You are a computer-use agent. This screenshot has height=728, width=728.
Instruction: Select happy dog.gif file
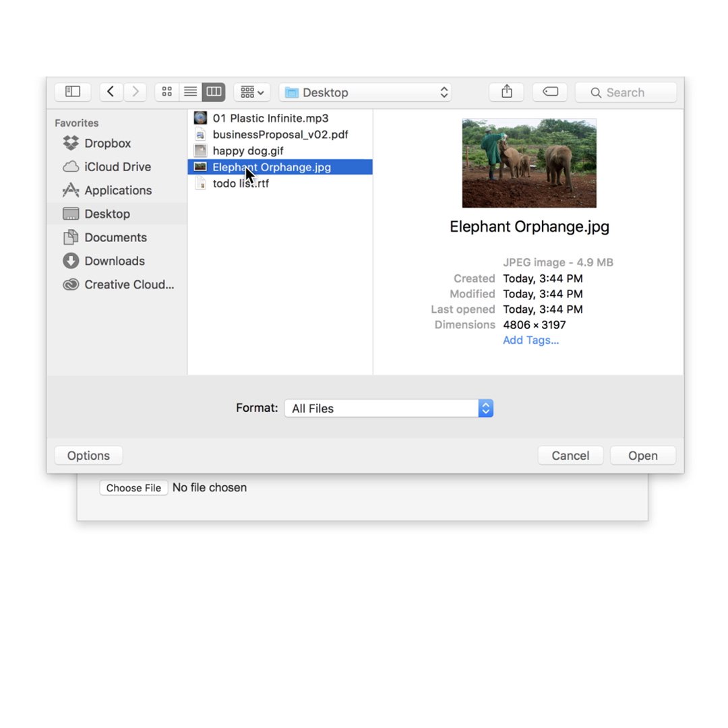click(x=280, y=150)
